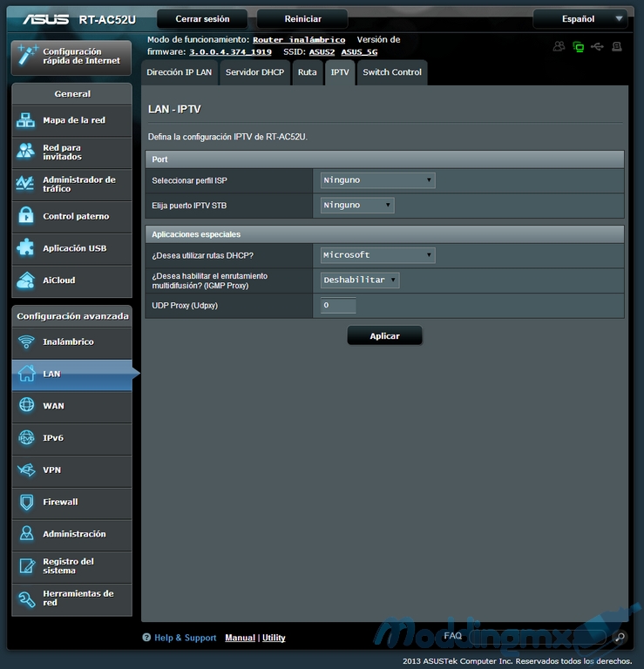Open the Utility link
The width and height of the screenshot is (644, 669).
point(274,638)
